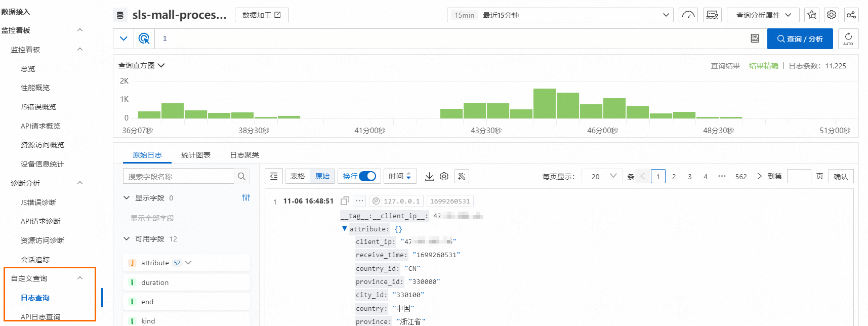Click the AUTO refresh icon
The width and height of the screenshot is (868, 326).
coord(848,39)
